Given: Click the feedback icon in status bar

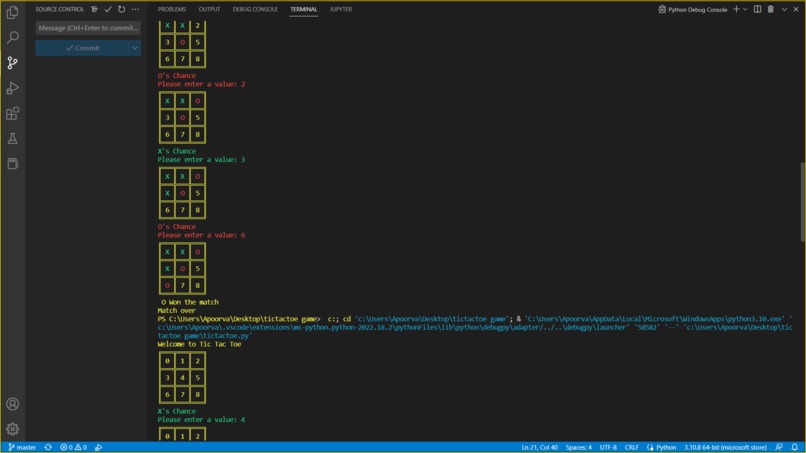Looking at the screenshot, I should click(x=779, y=447).
